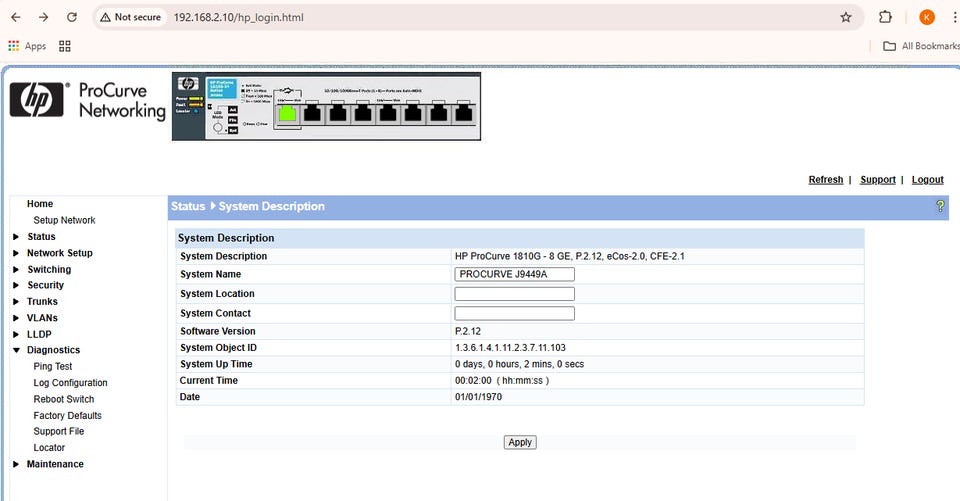Collapse the Diagnostics section arrow
The image size is (960, 501).
point(16,350)
